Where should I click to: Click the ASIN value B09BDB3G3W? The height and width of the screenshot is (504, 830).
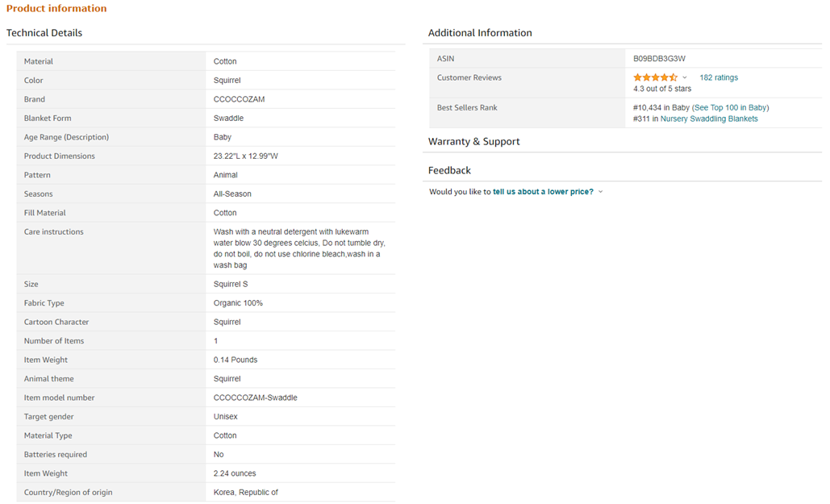click(659, 58)
